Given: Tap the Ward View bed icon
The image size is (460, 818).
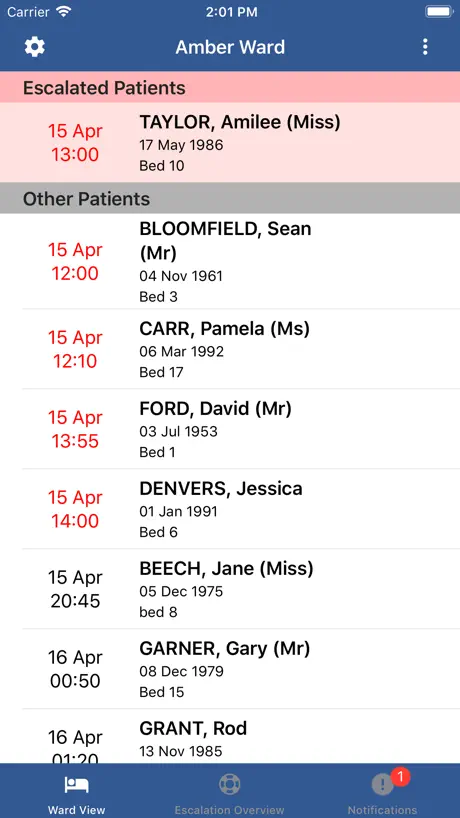Looking at the screenshot, I should (76, 784).
